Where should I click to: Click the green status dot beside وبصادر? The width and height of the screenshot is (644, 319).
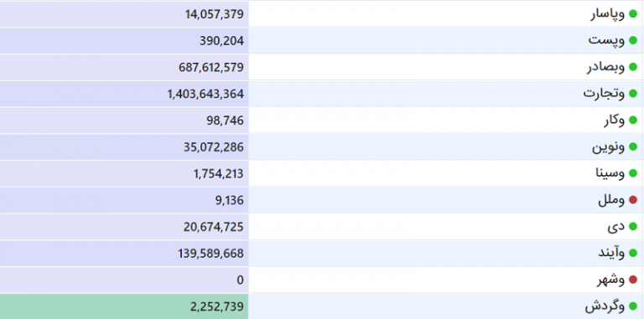[x=633, y=67]
